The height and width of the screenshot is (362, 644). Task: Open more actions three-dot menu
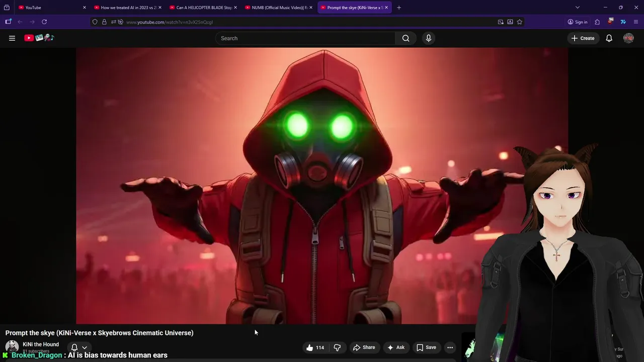tap(450, 347)
